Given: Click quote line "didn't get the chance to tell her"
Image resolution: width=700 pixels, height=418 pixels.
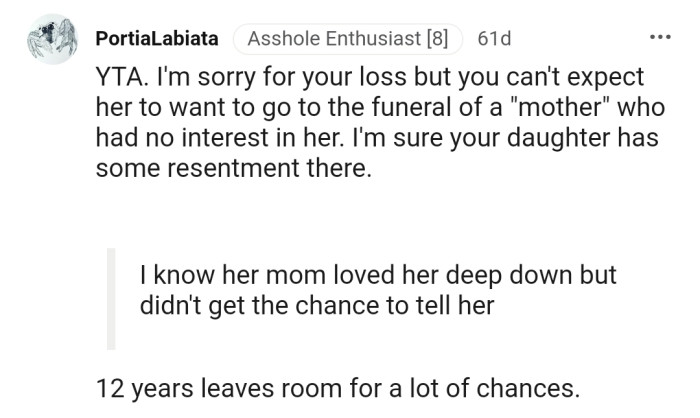Looking at the screenshot, I should click(x=317, y=305).
